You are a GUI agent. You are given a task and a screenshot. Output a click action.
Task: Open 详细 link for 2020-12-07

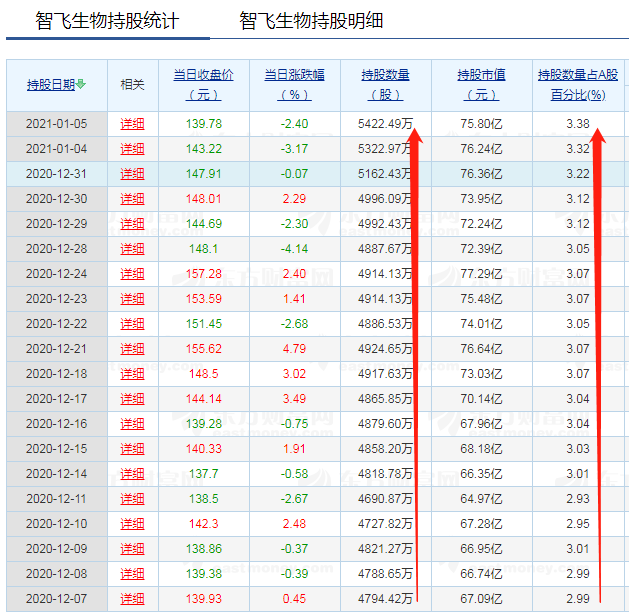point(132,599)
